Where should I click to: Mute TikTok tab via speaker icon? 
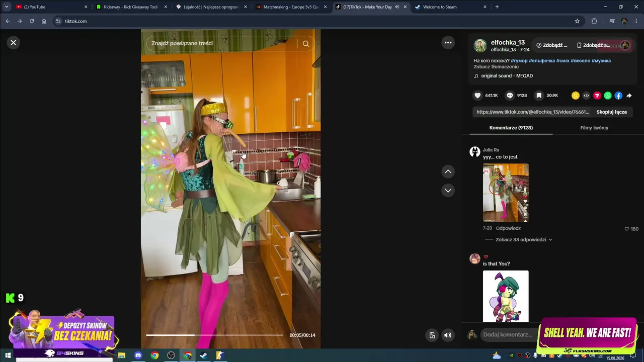(397, 7)
